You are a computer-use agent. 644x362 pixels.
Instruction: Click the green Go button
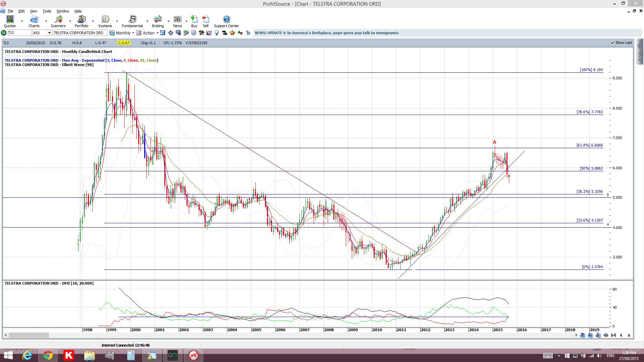point(4,33)
